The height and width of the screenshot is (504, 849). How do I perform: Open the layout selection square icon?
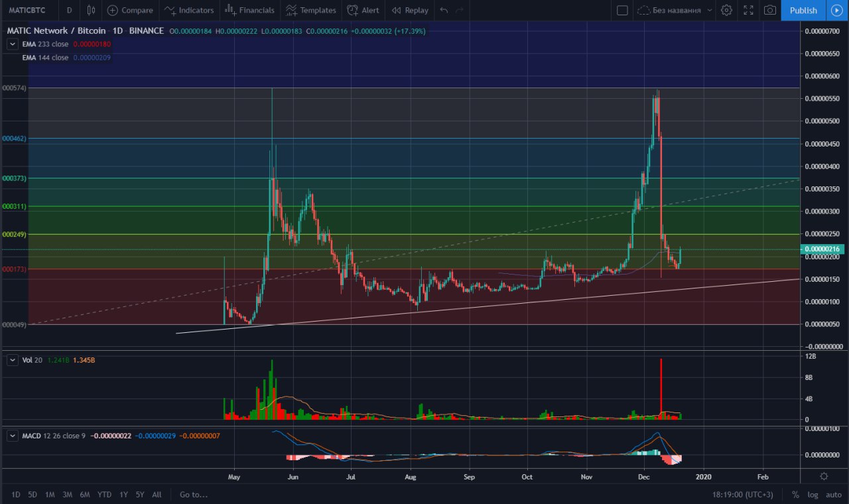(622, 10)
